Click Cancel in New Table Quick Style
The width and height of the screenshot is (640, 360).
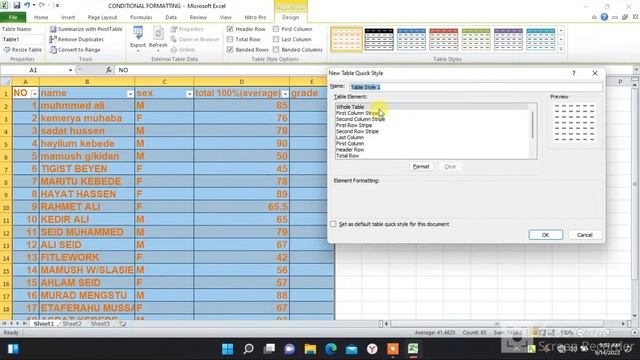pos(584,235)
